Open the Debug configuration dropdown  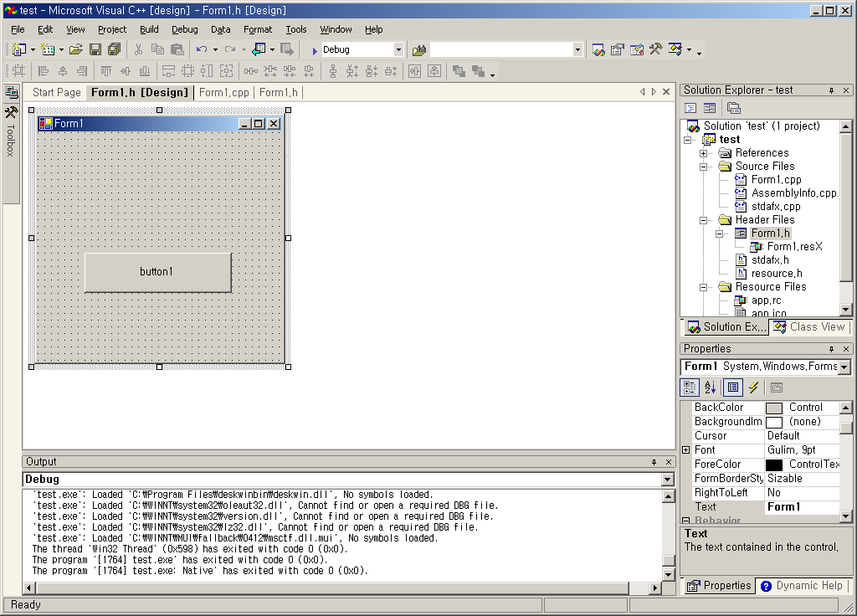pos(398,50)
